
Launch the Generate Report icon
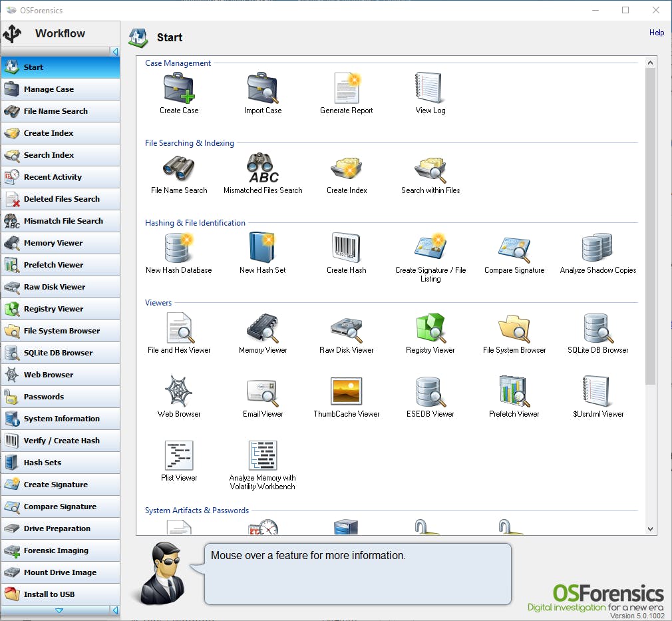click(347, 88)
